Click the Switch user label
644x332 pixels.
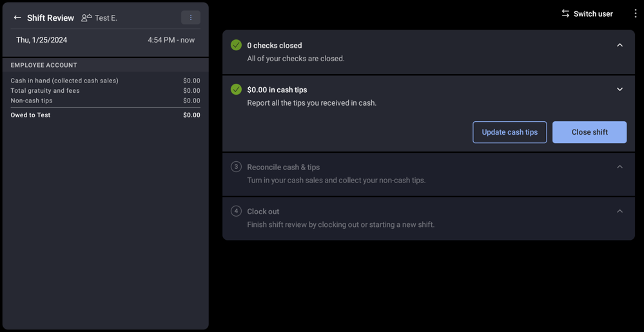click(x=593, y=14)
